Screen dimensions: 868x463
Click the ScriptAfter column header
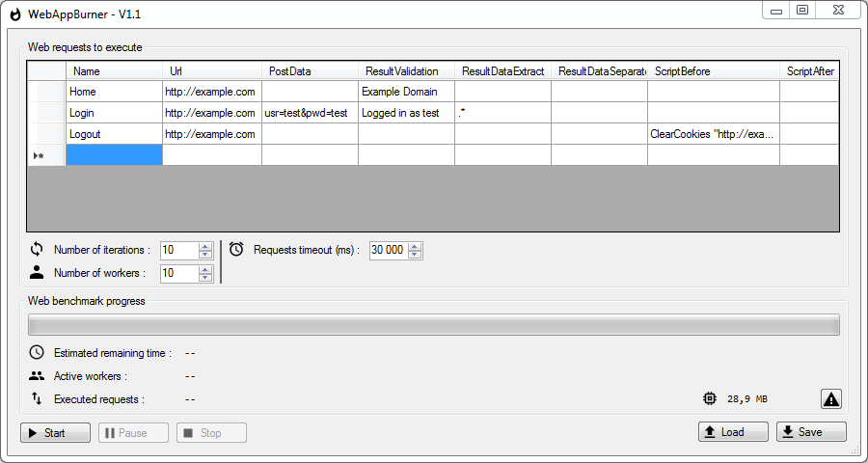coord(809,70)
